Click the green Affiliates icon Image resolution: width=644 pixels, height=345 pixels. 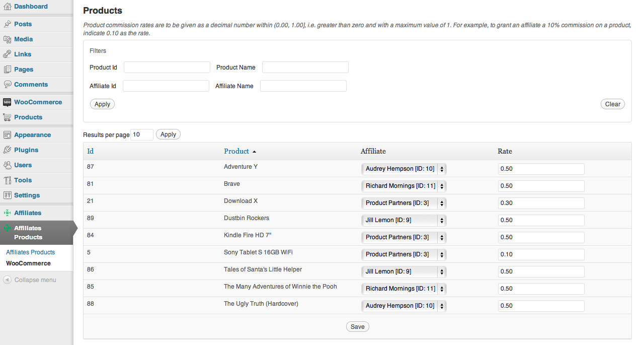7,213
